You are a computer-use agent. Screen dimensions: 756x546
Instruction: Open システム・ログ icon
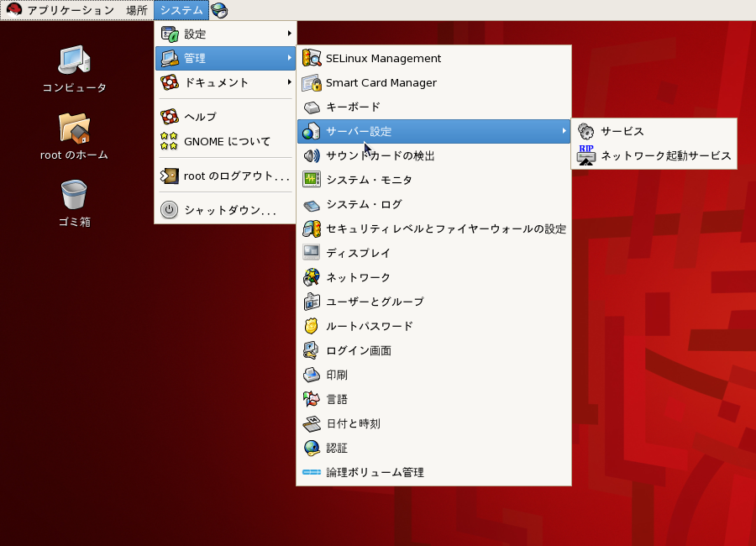coord(312,205)
